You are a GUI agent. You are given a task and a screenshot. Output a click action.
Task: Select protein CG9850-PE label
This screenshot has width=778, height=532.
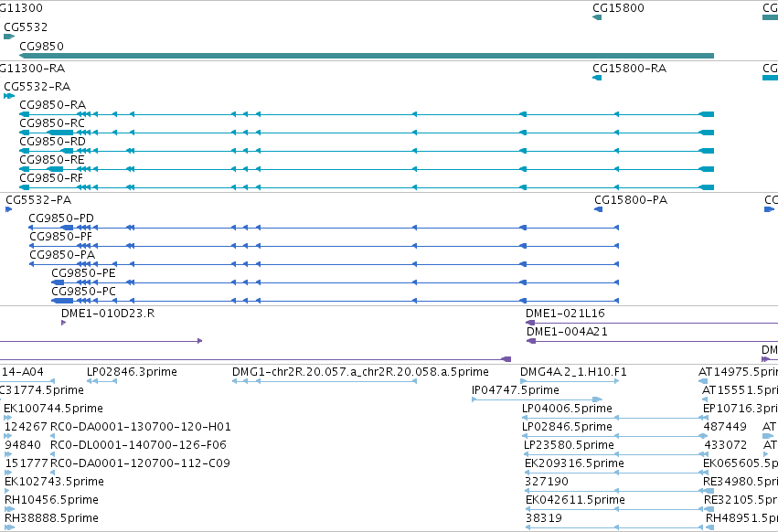[83, 273]
